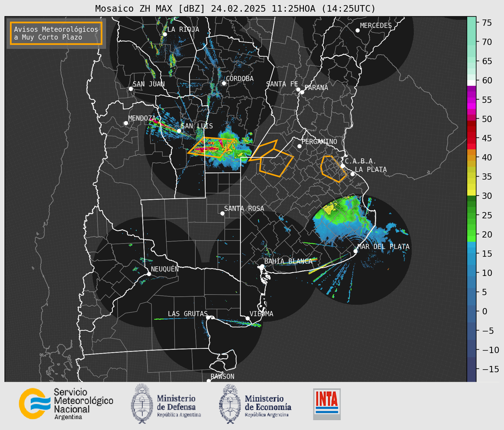504x430 pixels.
Task: Click the Ministerio de Economía text
Action: [268, 406]
